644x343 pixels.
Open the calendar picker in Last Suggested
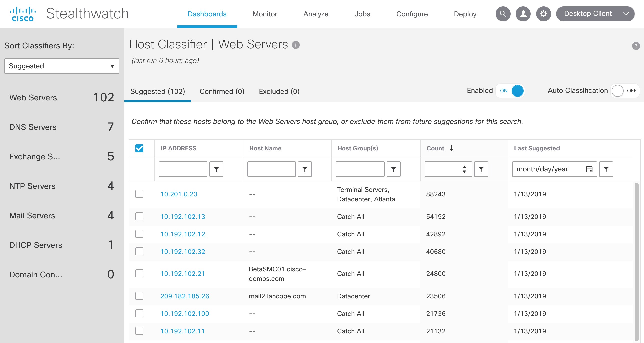point(589,169)
